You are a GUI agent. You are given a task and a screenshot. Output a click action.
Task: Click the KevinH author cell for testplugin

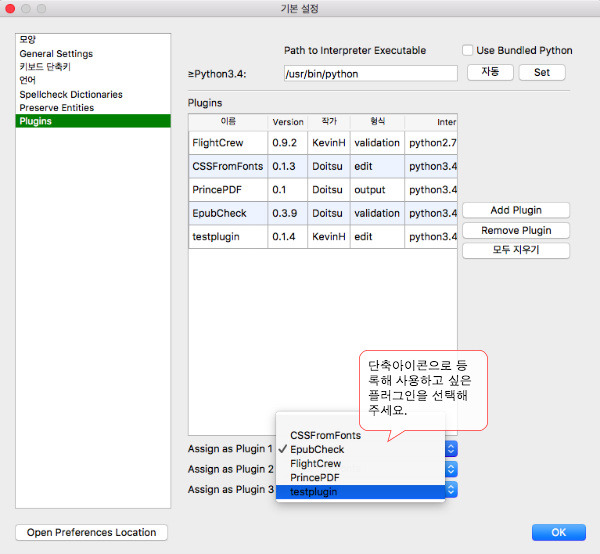click(329, 236)
